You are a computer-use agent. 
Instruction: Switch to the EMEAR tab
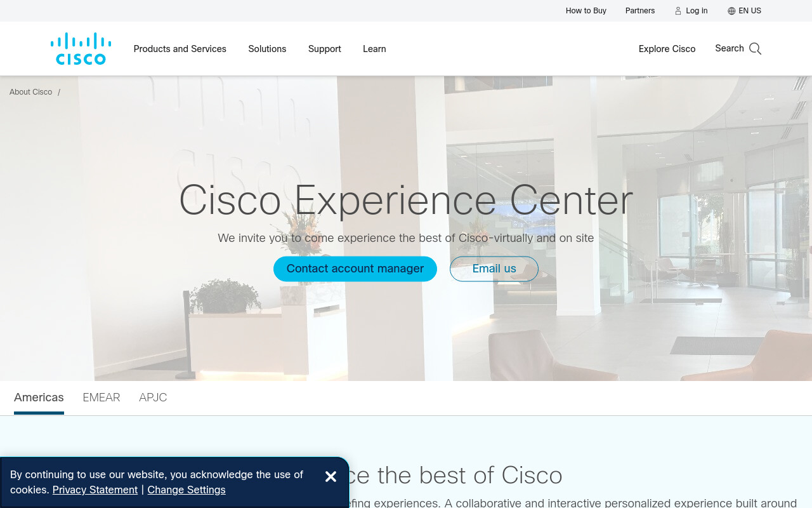pyautogui.click(x=101, y=398)
